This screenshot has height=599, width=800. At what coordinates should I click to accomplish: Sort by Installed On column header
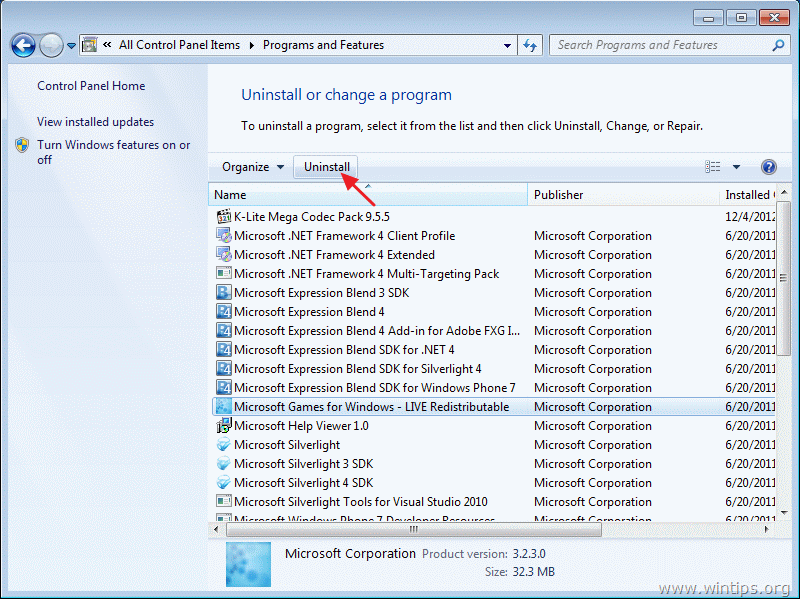tap(748, 195)
